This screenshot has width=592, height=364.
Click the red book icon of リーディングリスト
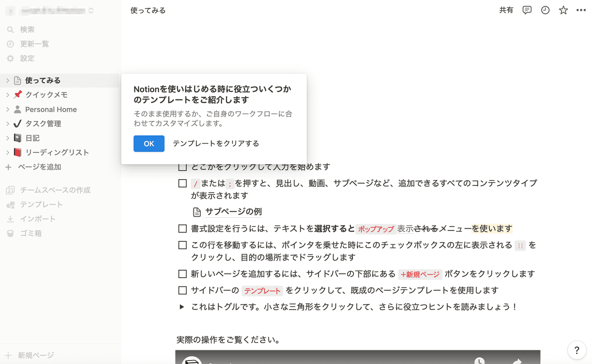(x=17, y=153)
